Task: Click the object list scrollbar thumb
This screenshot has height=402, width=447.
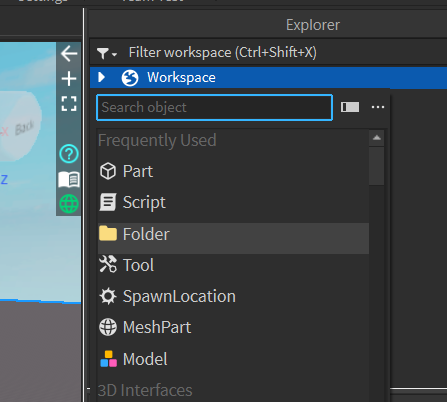Action: tap(377, 166)
